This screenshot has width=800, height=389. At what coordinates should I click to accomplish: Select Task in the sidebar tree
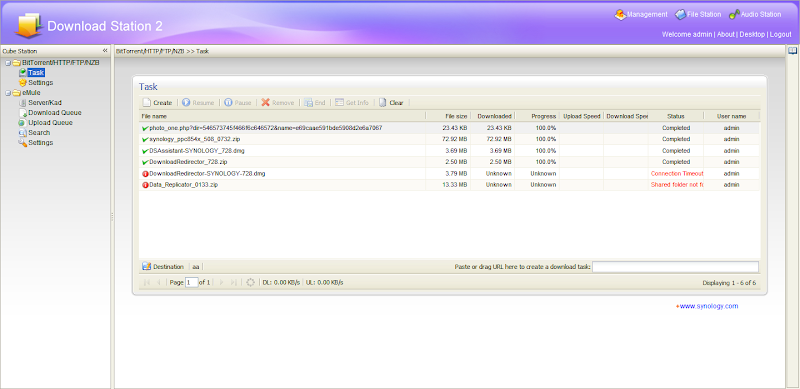tap(36, 72)
